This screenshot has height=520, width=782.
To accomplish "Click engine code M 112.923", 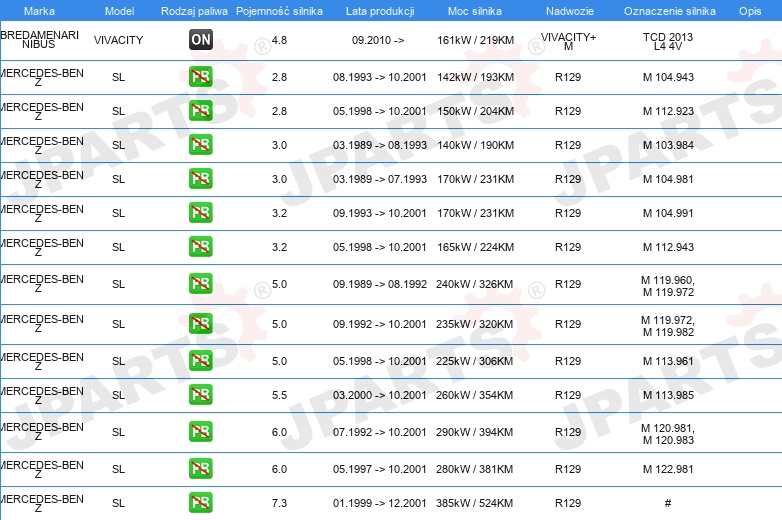I will pos(668,111).
